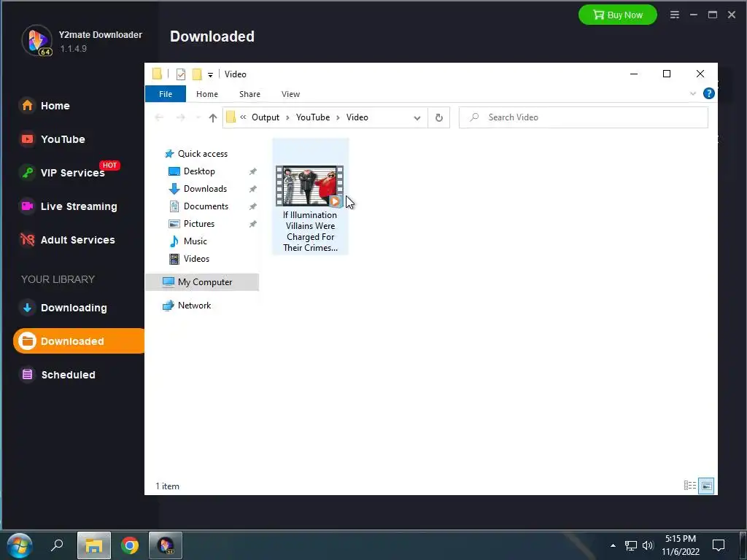Select Quick access in navigation pane

[203, 154]
